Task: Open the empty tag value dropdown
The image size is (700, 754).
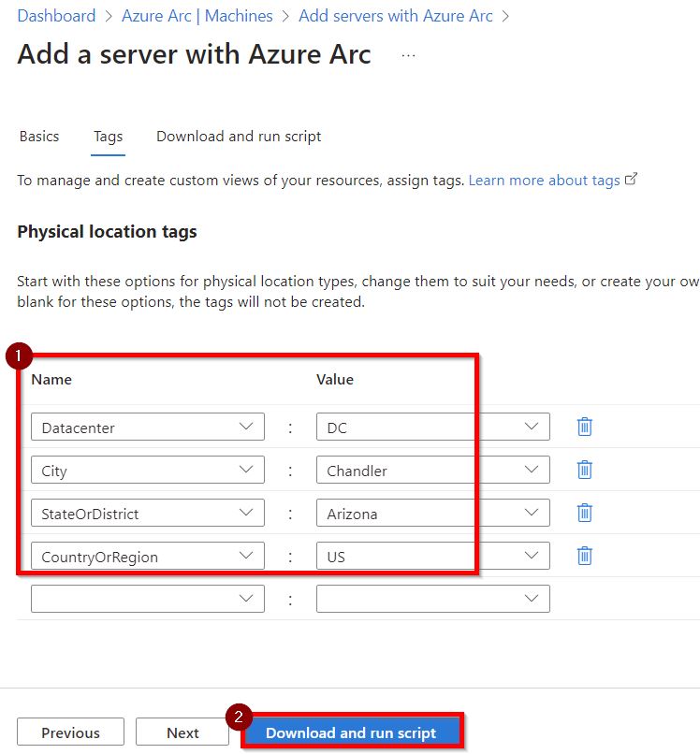Action: pos(433,599)
